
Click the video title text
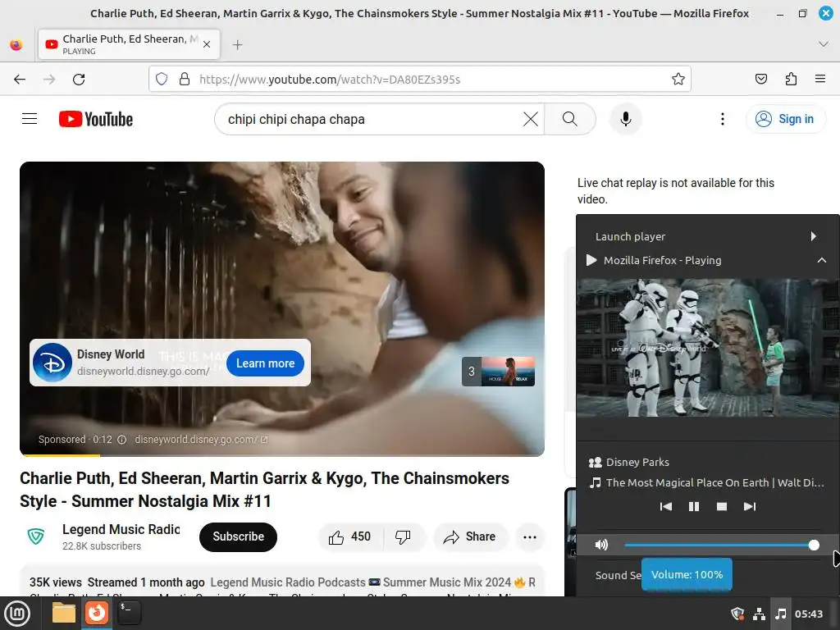pyautogui.click(x=265, y=490)
